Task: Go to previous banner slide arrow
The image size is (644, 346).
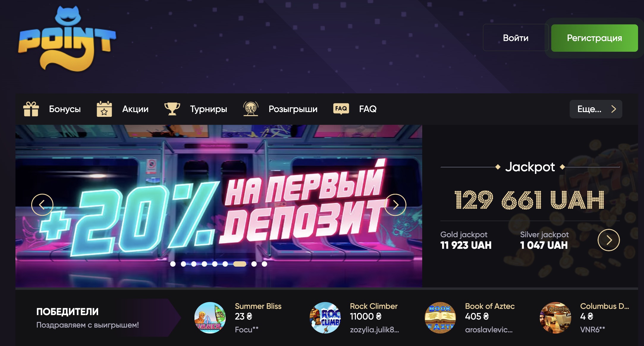Action: point(42,205)
